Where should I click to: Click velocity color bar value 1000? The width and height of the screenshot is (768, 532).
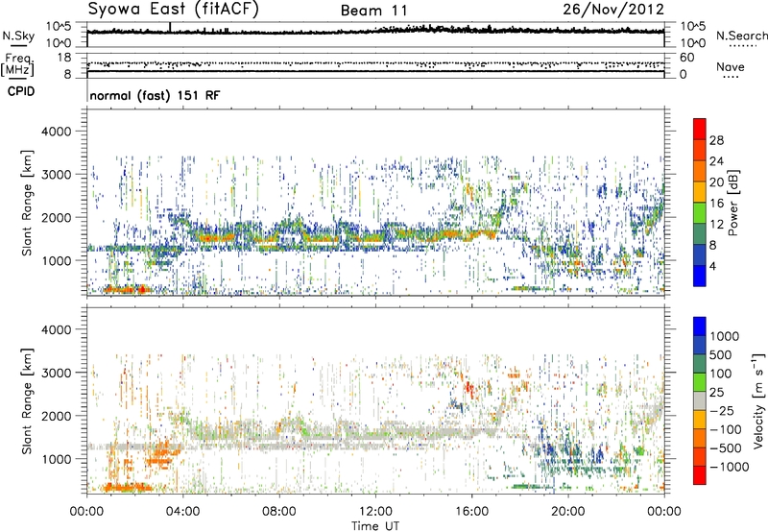725,336
